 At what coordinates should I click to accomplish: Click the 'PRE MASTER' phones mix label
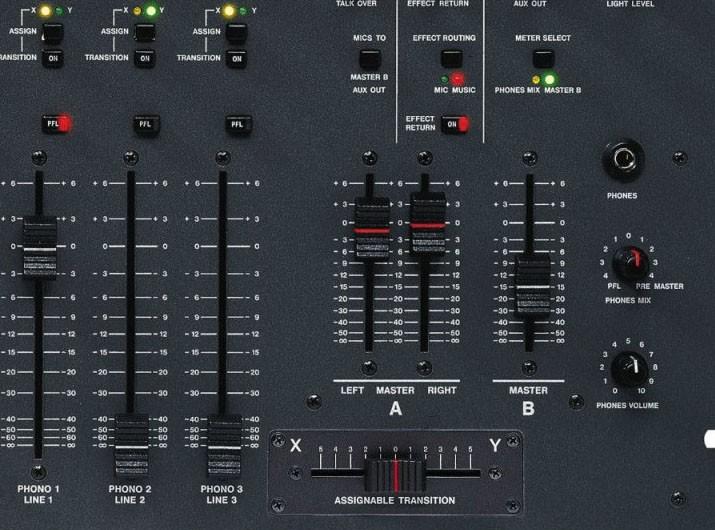(659, 286)
